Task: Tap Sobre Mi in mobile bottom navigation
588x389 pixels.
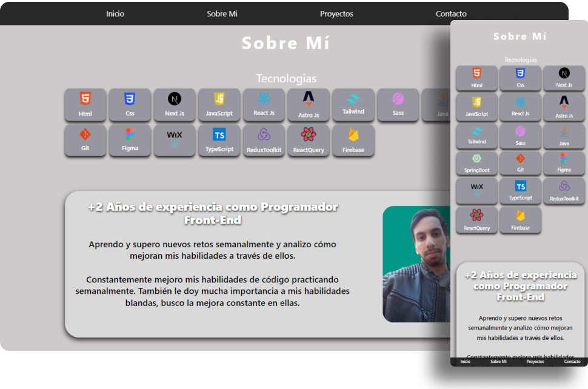Action: pyautogui.click(x=498, y=362)
